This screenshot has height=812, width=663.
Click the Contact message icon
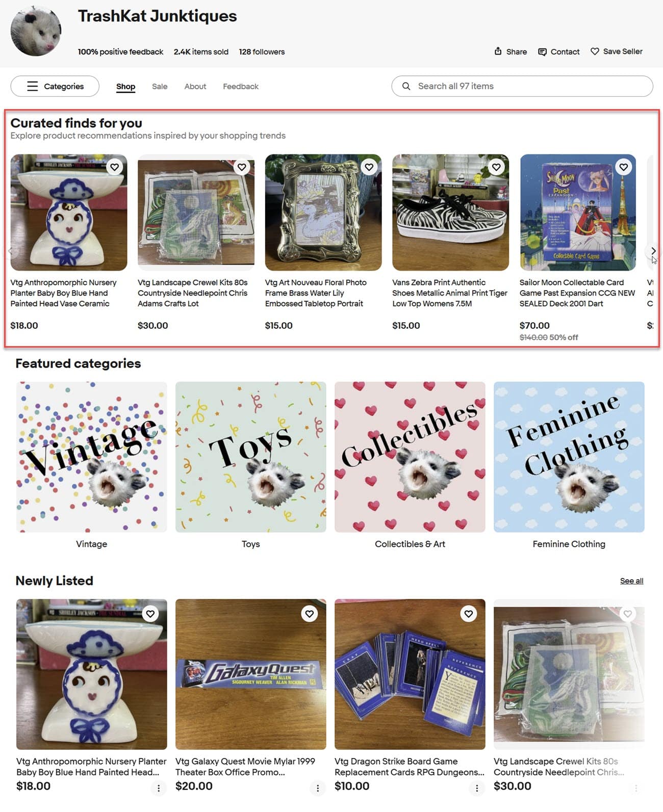tap(542, 51)
